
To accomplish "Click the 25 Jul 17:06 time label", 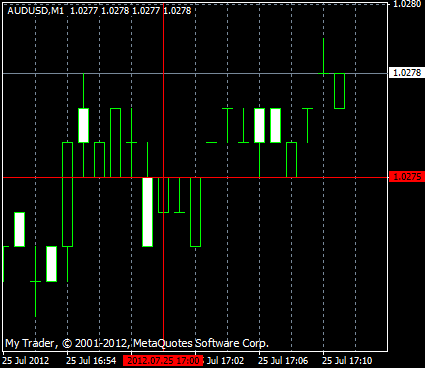I will 283,361.
